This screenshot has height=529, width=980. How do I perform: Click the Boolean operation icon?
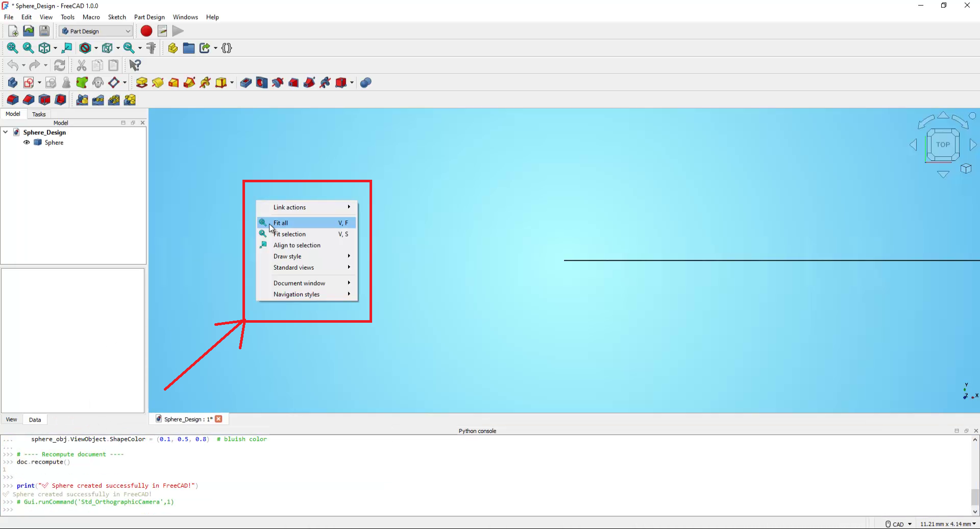(x=365, y=83)
